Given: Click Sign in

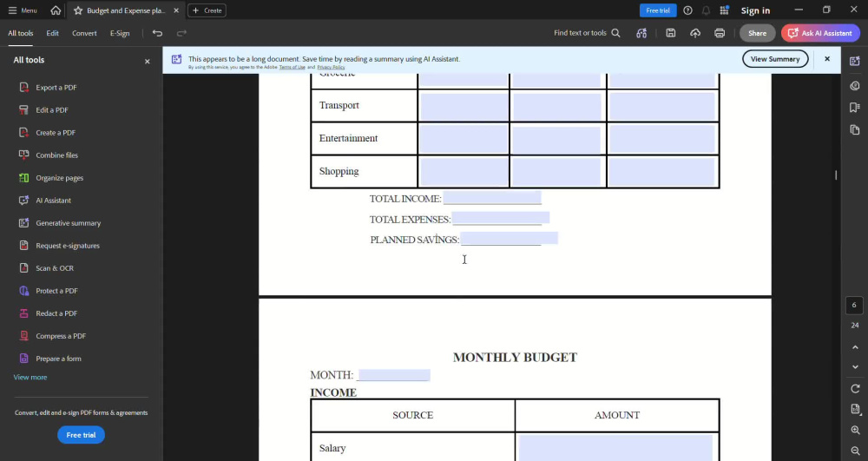Looking at the screenshot, I should [755, 10].
